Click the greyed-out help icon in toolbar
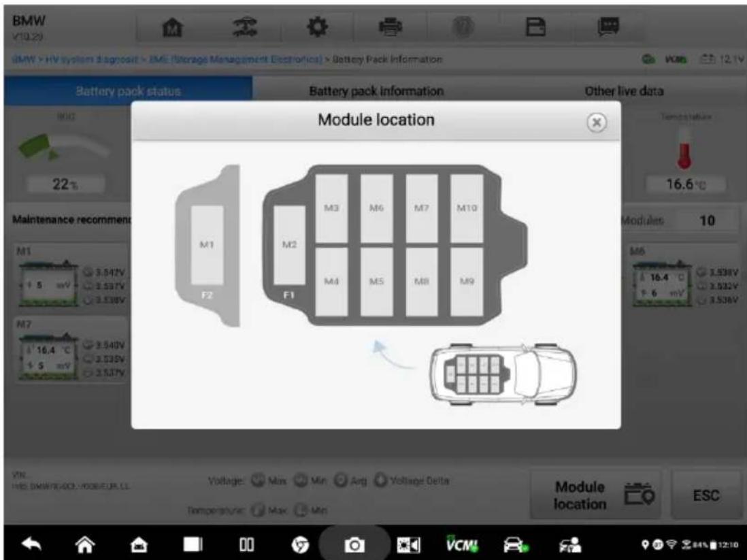Viewport: 747px width, 560px height. (x=464, y=28)
